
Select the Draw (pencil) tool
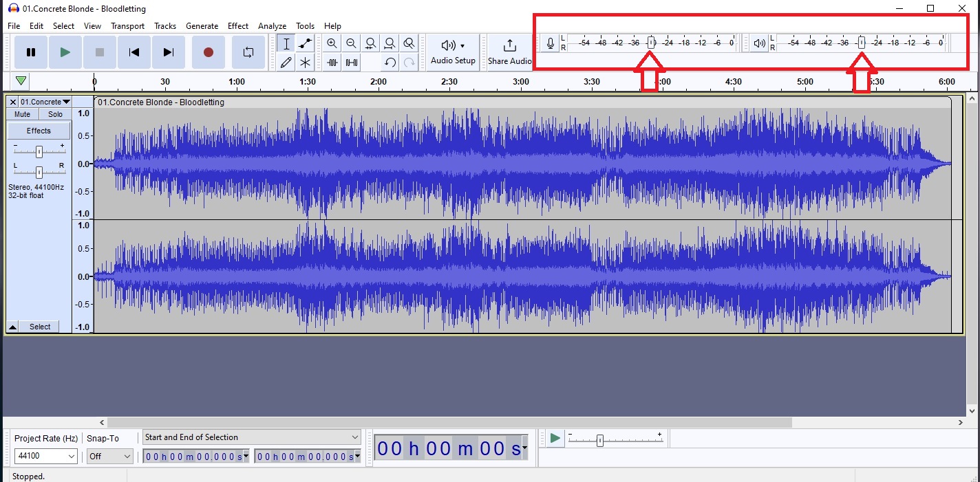286,63
